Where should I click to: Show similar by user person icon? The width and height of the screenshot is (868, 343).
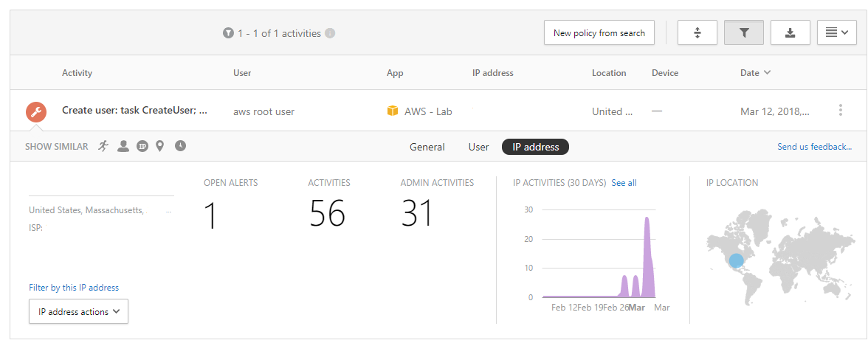(123, 146)
